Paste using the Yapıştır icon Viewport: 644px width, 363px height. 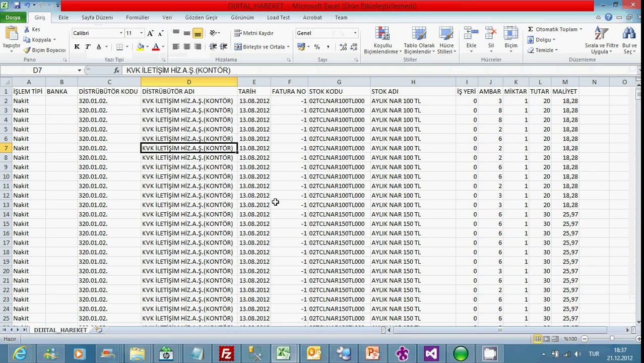point(11,34)
